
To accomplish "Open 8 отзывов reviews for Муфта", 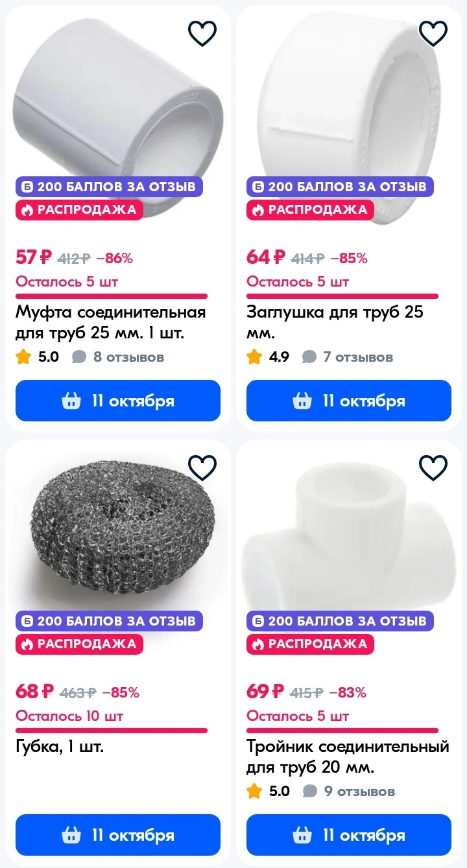I will (x=118, y=357).
